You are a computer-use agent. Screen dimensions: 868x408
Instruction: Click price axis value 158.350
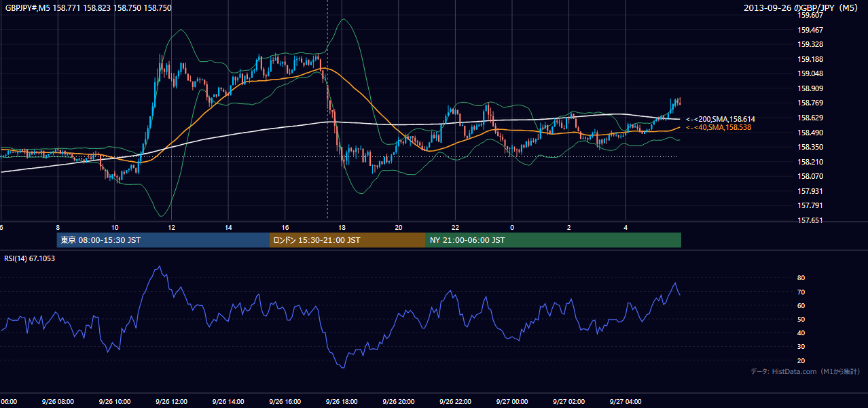810,147
